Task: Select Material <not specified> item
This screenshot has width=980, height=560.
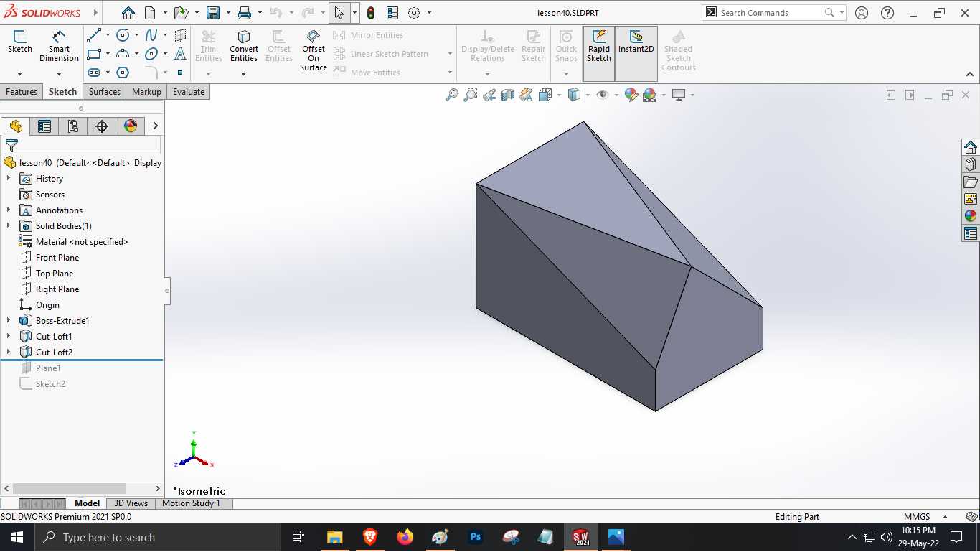Action: [82, 242]
